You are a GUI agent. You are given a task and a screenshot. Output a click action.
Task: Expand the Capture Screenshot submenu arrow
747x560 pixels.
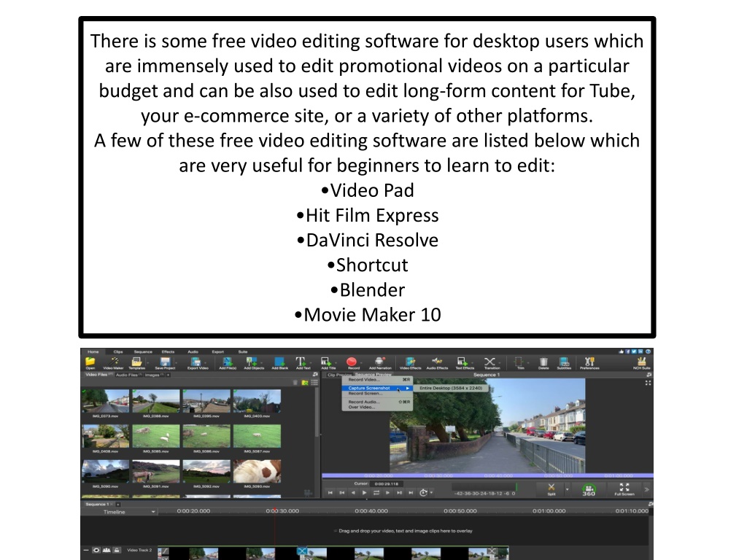click(x=408, y=388)
